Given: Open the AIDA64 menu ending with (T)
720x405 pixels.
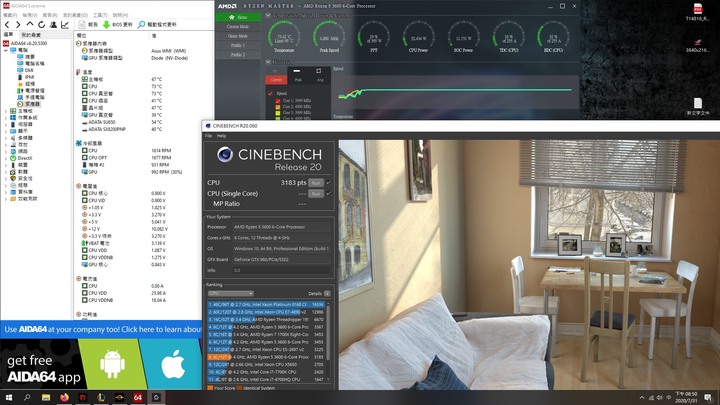Looking at the screenshot, I should pos(101,15).
